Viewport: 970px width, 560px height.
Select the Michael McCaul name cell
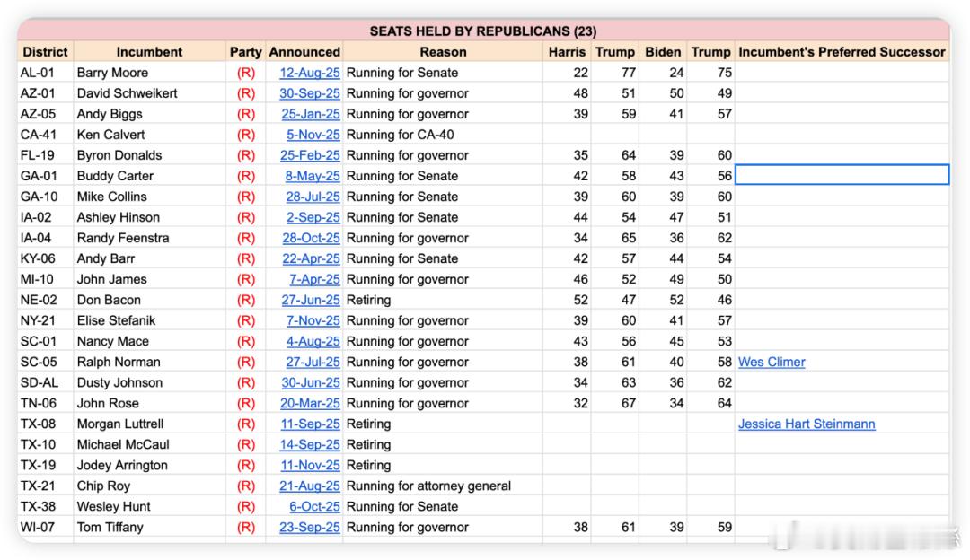pos(149,444)
